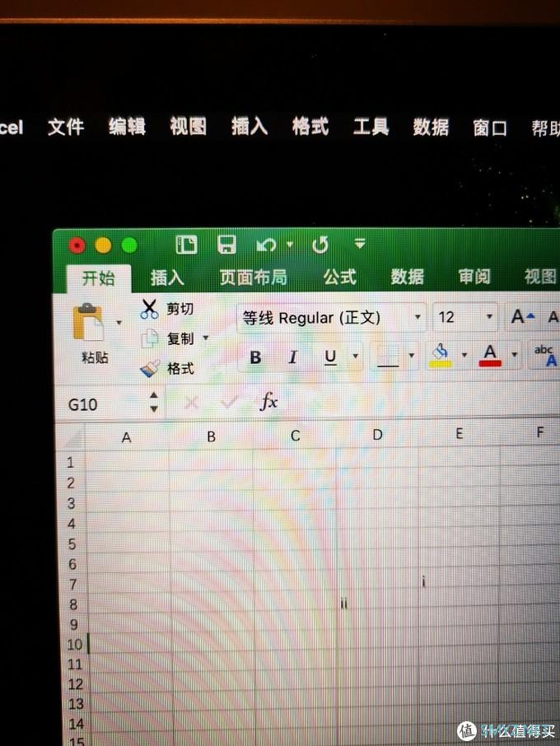The width and height of the screenshot is (560, 746).
Task: Switch to the 审阅 (Review) ribbon tab
Action: click(474, 277)
